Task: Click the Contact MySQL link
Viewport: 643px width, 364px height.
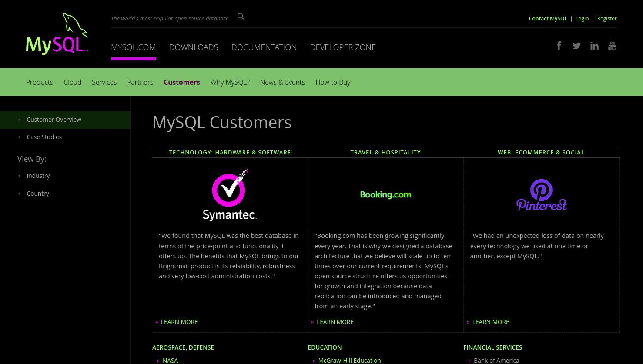Action: (x=548, y=18)
